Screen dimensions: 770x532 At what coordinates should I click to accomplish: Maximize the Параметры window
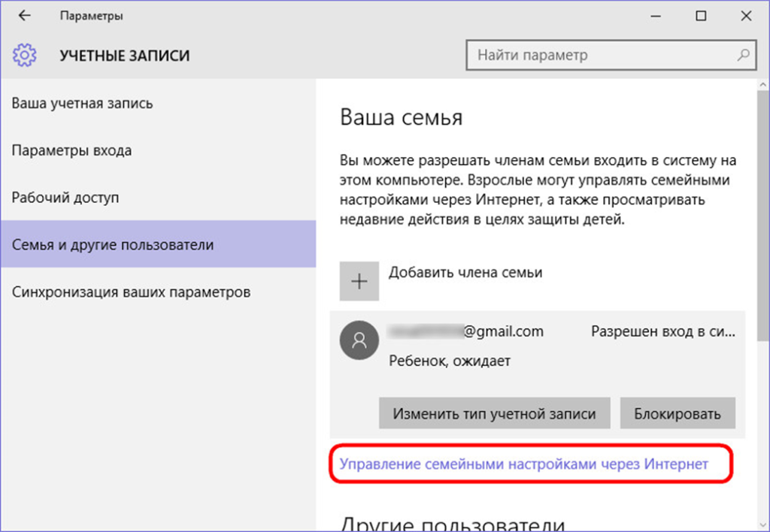pyautogui.click(x=701, y=16)
